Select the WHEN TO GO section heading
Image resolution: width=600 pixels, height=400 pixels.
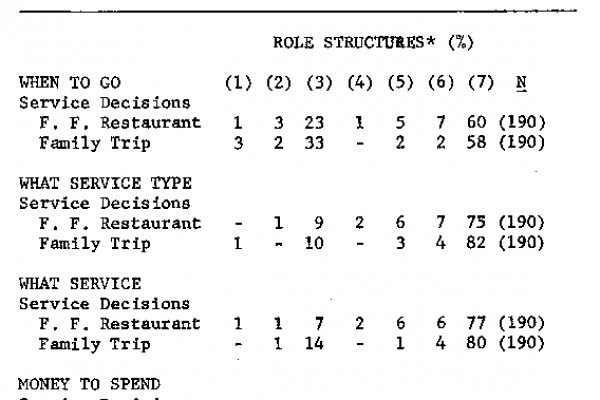[70, 83]
